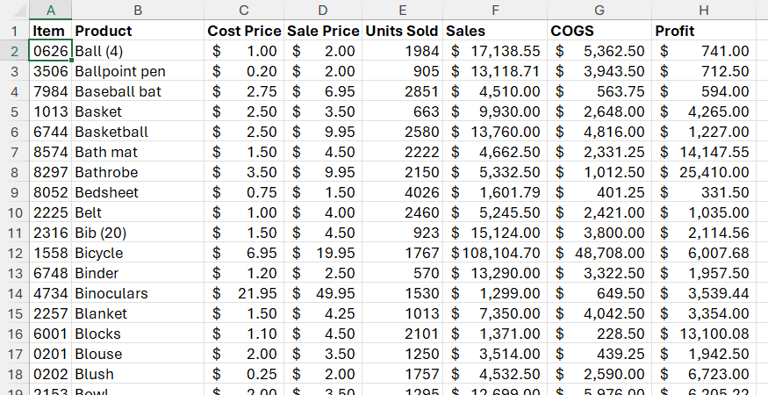Select the Binoculars product cell
Screen dimensions: 768x395
click(138, 293)
